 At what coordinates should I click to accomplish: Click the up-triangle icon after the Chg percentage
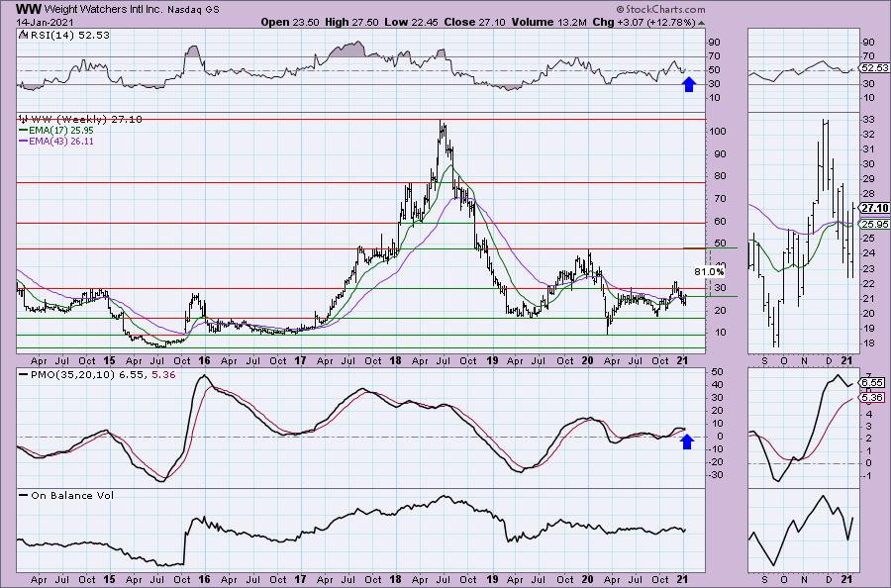[701, 24]
